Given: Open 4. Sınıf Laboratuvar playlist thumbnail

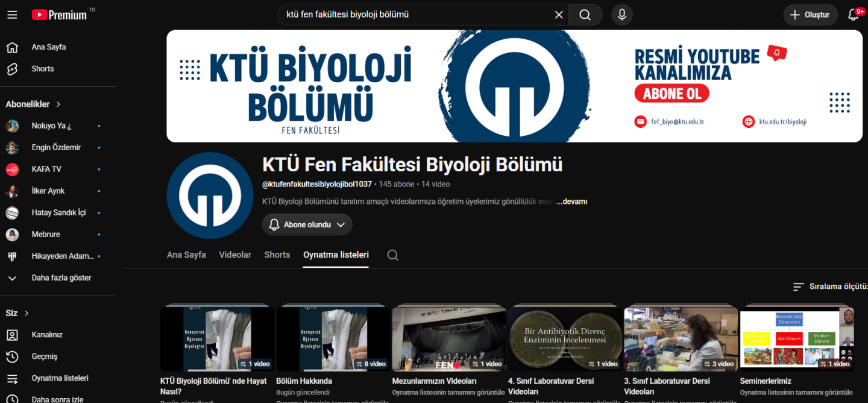Looking at the screenshot, I should pyautogui.click(x=565, y=339).
